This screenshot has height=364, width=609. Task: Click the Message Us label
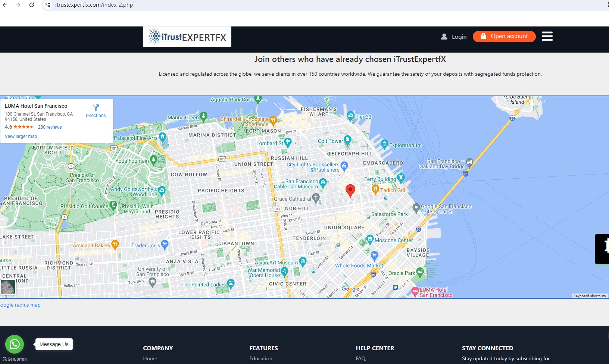coord(54,344)
